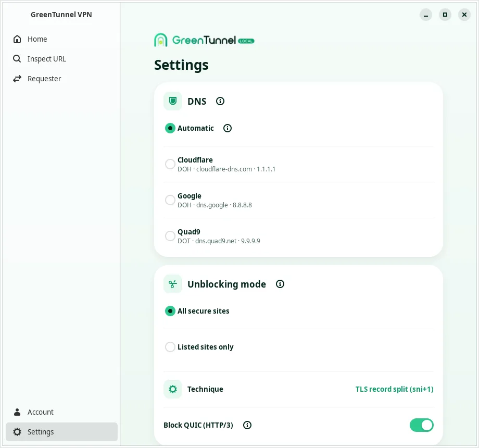Close the GreenTunnel VPN window

(x=464, y=15)
